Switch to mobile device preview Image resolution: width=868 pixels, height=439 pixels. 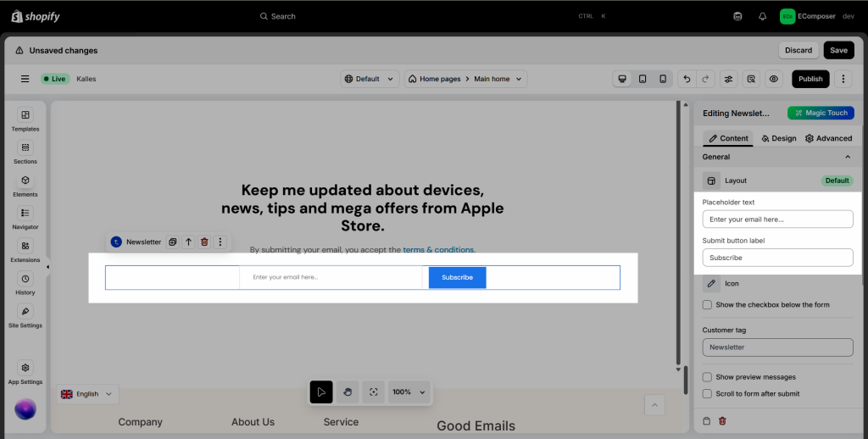pos(663,79)
